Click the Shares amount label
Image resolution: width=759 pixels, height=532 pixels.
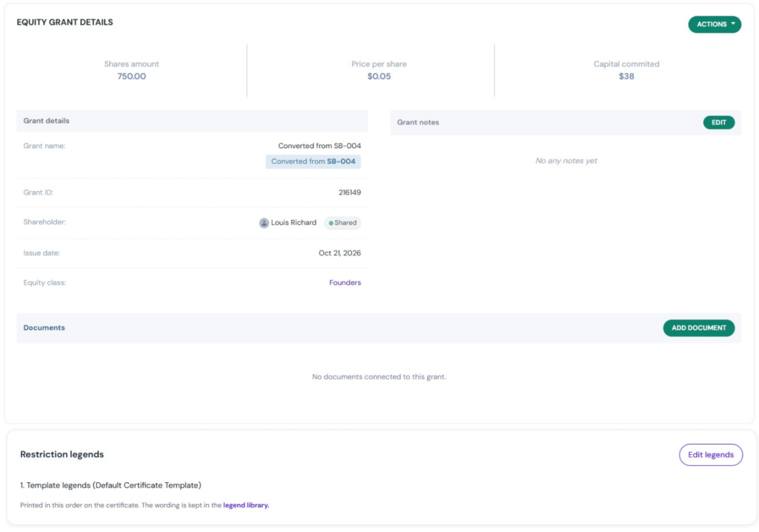point(131,64)
